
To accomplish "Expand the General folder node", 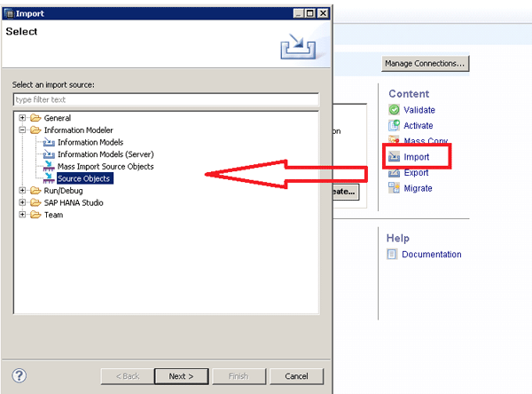I will point(22,118).
